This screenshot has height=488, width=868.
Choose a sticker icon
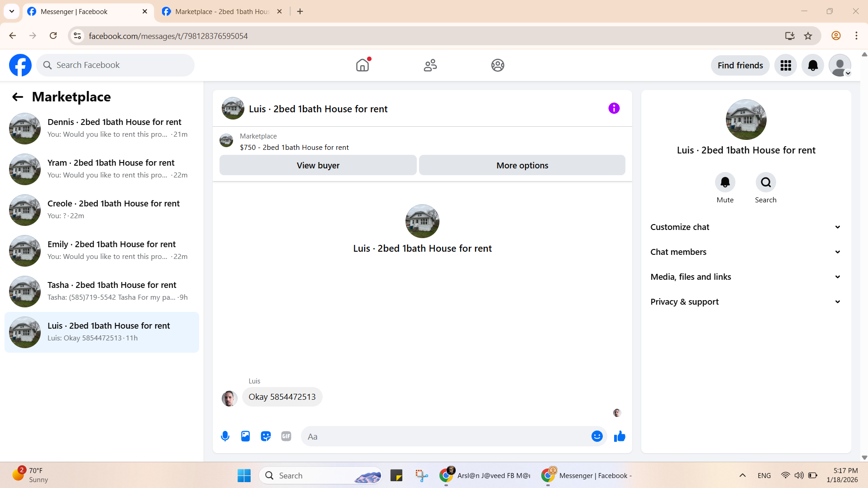266,436
